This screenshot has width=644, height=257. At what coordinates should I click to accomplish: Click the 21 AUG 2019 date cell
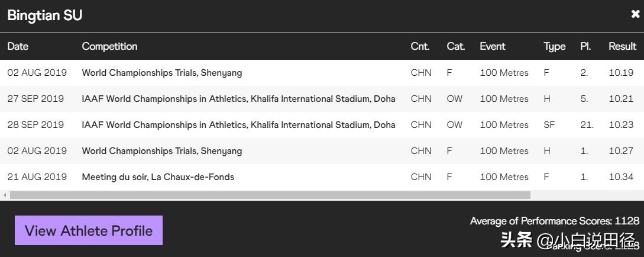pyautogui.click(x=37, y=177)
